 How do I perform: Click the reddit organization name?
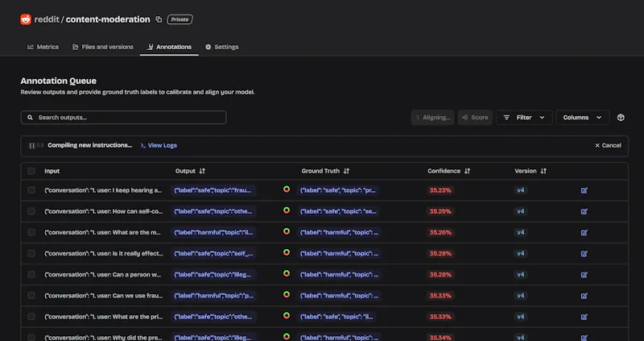(47, 19)
